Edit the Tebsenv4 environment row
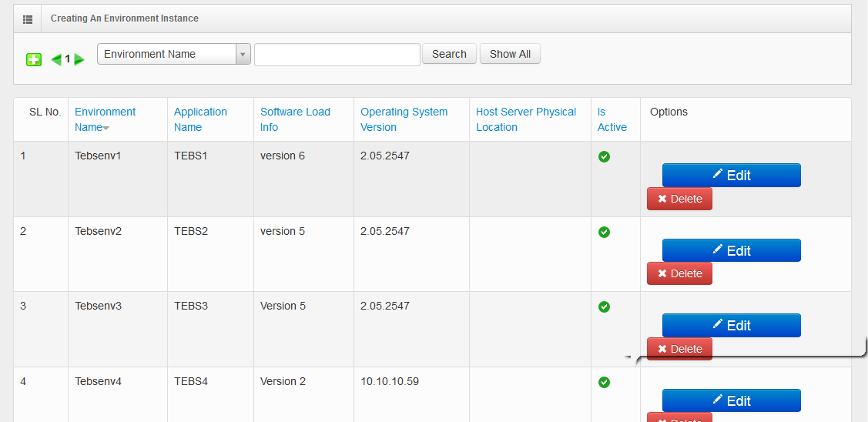This screenshot has height=422, width=868. (x=731, y=400)
